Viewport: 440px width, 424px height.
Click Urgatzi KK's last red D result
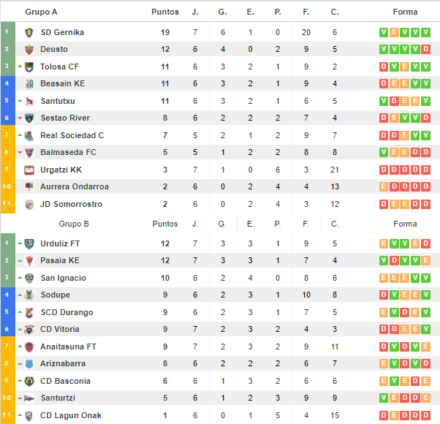[x=426, y=170]
